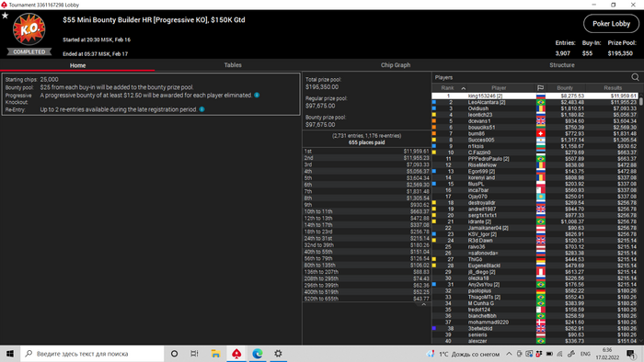This screenshot has height=362, width=644.
Task: Click the 520th to 655th payout row
Action: click(x=366, y=299)
